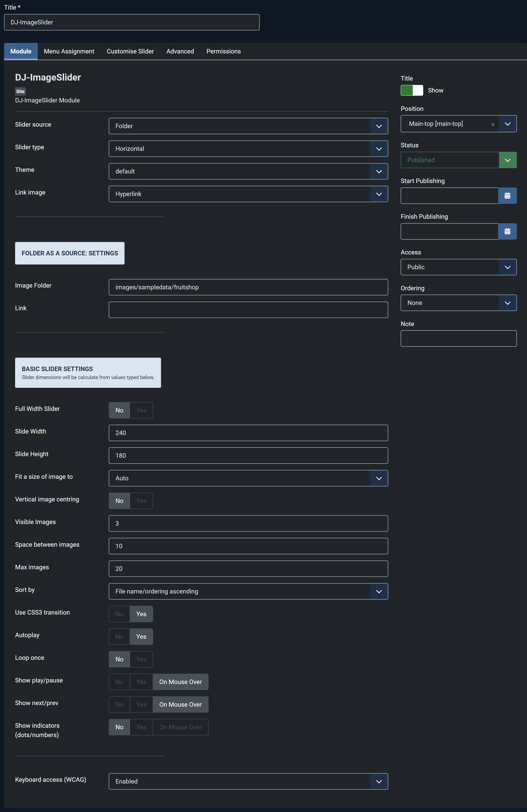Choose On Mouse Over for Show indicators
Image resolution: width=527 pixels, height=812 pixels.
click(180, 727)
